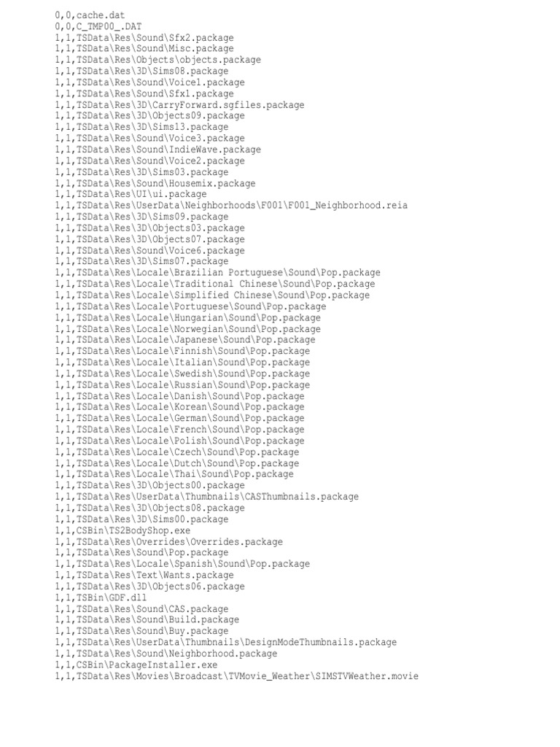Image resolution: width=560 pixels, height=747 pixels.
Task: Click the TS2BodyShop.exe line
Action: pos(122,531)
